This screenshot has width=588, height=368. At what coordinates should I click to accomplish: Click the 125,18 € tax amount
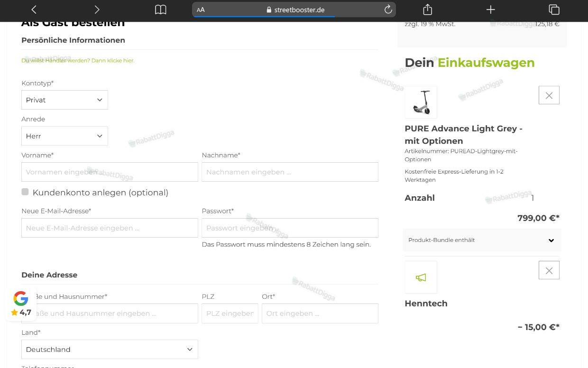coord(547,24)
